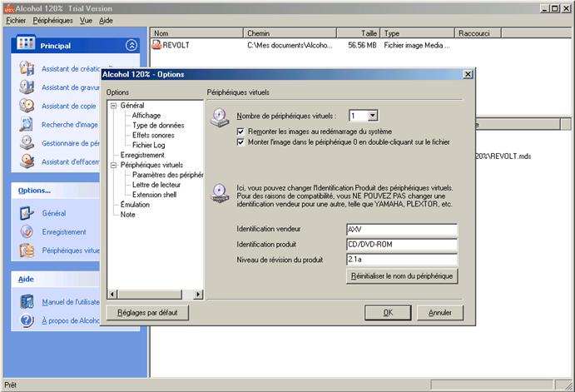
Task: Toggle Monter l'image dans le périphérique 0
Action: (240, 142)
